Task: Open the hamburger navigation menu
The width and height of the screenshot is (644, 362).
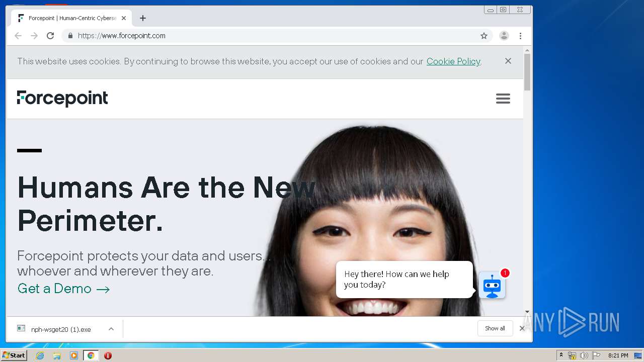Action: pyautogui.click(x=503, y=99)
